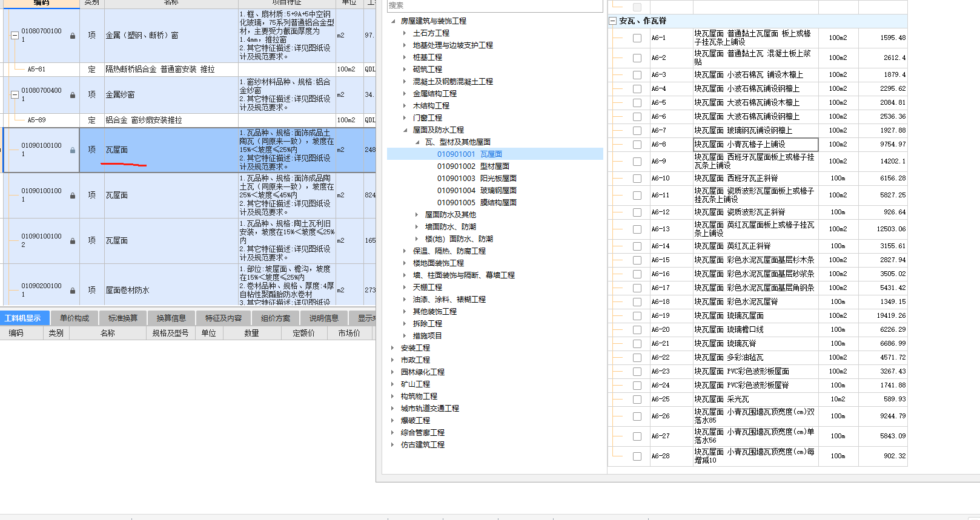
Task: Check the box for quota A6-3
Action: 637,75
